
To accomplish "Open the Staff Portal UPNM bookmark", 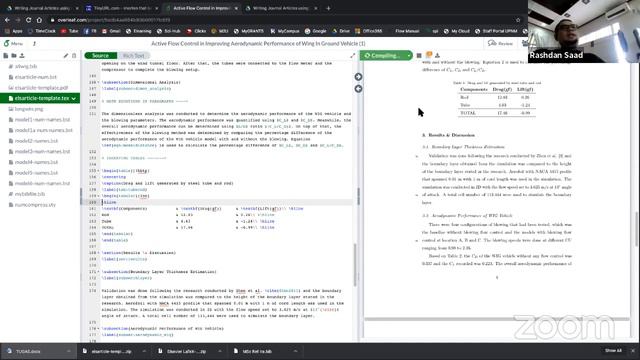I will 496,31.
